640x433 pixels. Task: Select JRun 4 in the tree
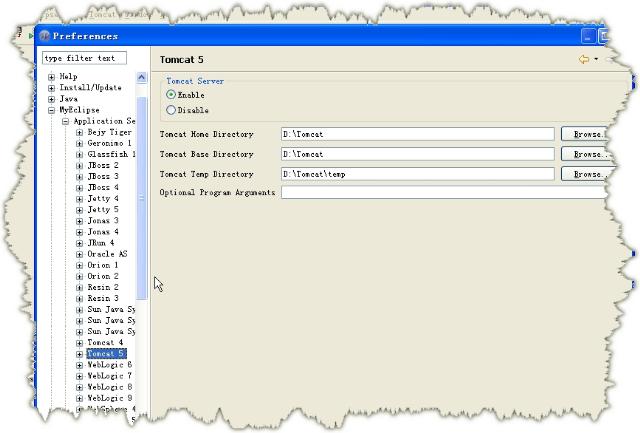pyautogui.click(x=101, y=242)
